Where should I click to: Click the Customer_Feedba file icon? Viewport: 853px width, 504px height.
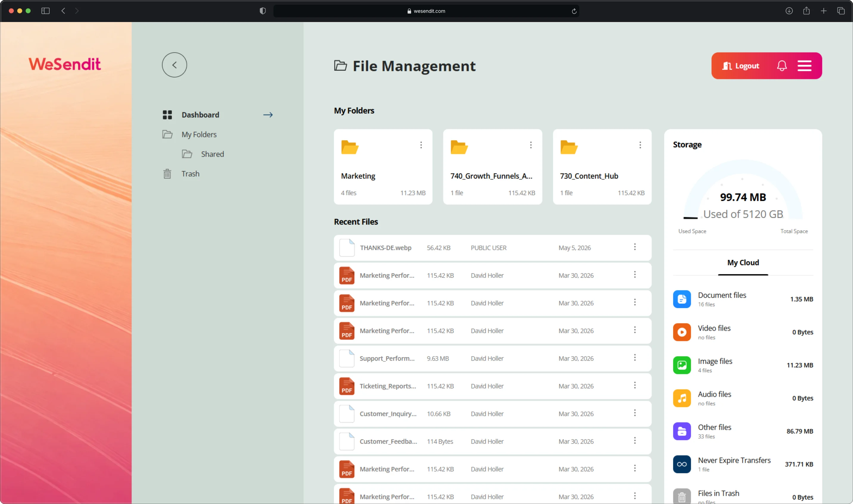(347, 442)
